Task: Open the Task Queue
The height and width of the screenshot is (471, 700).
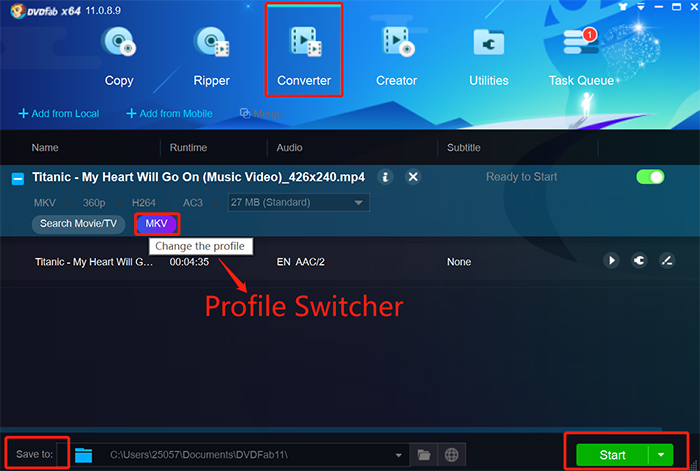Action: pos(581,55)
